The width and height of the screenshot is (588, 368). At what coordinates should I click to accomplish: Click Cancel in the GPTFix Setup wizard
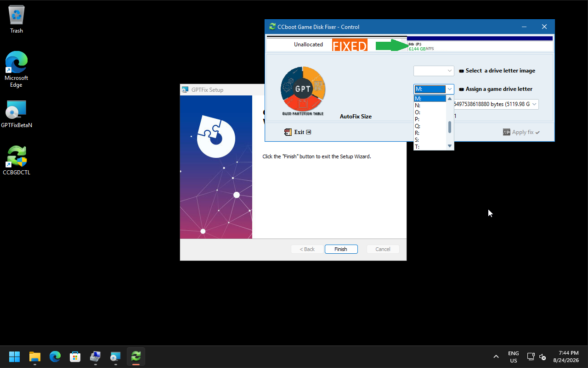[x=383, y=249]
